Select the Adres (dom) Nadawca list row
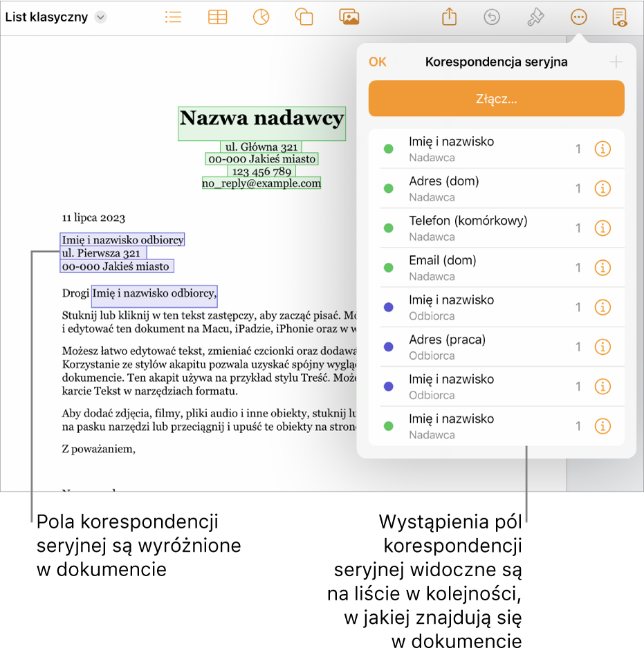The width and height of the screenshot is (644, 655). pos(497,188)
